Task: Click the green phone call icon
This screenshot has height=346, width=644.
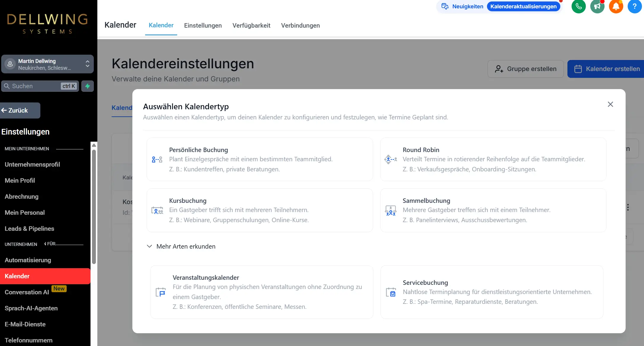Action: (x=578, y=6)
